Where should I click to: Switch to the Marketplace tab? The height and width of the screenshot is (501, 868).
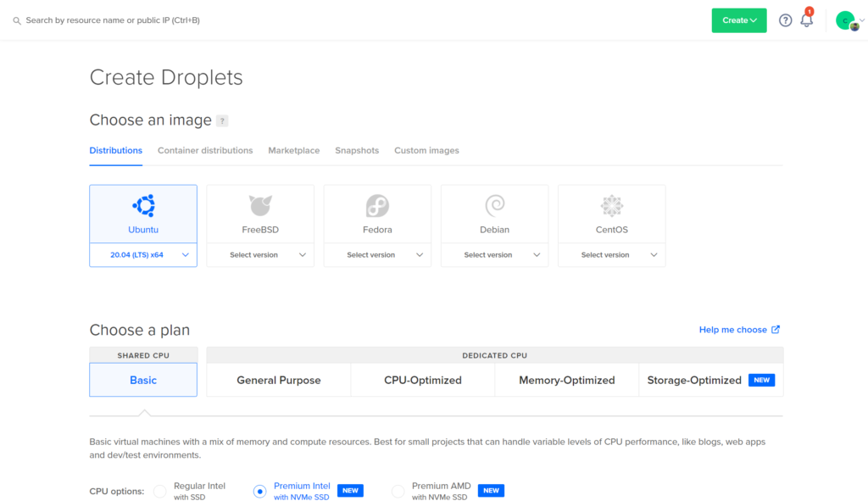pos(294,151)
